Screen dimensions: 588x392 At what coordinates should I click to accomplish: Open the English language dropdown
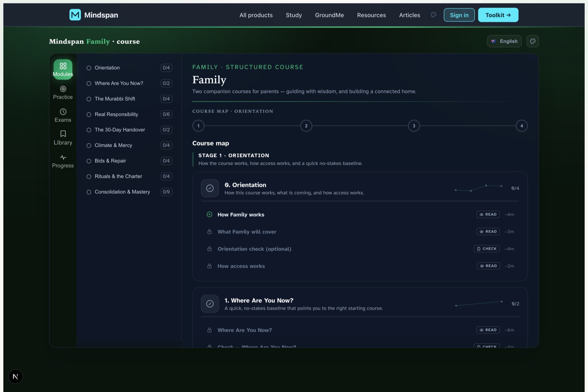[504, 41]
